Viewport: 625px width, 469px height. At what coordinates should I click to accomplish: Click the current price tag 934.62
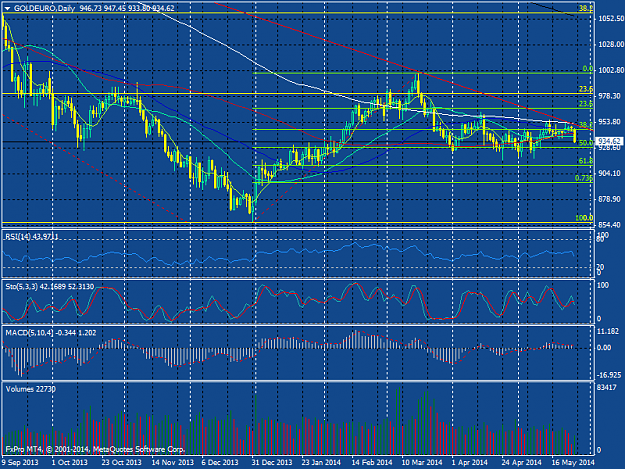point(609,141)
